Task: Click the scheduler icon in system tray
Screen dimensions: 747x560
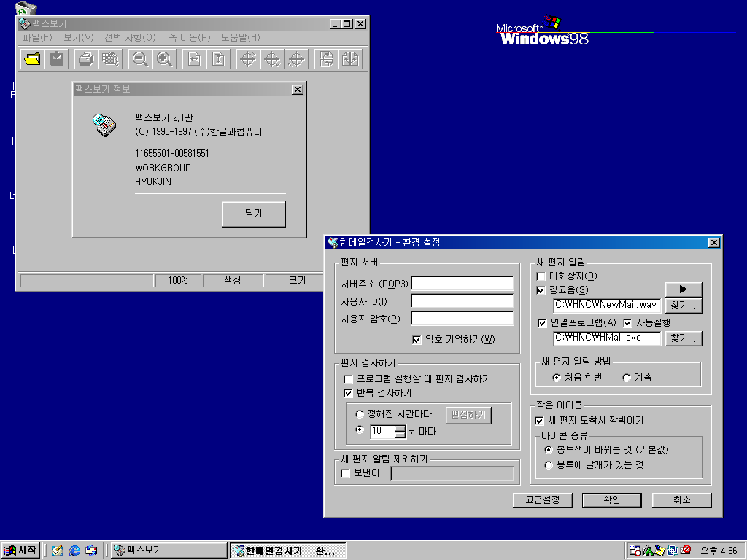Action: pos(635,551)
